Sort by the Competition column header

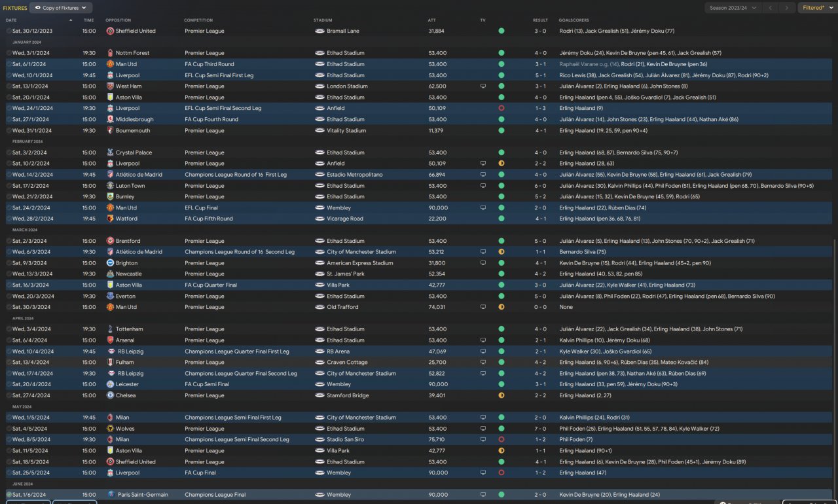pos(198,20)
